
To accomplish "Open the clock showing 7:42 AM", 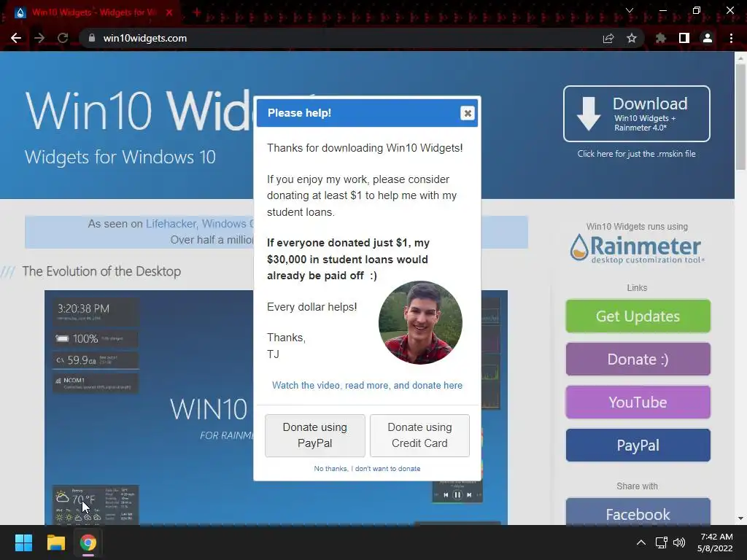I will pos(715,542).
